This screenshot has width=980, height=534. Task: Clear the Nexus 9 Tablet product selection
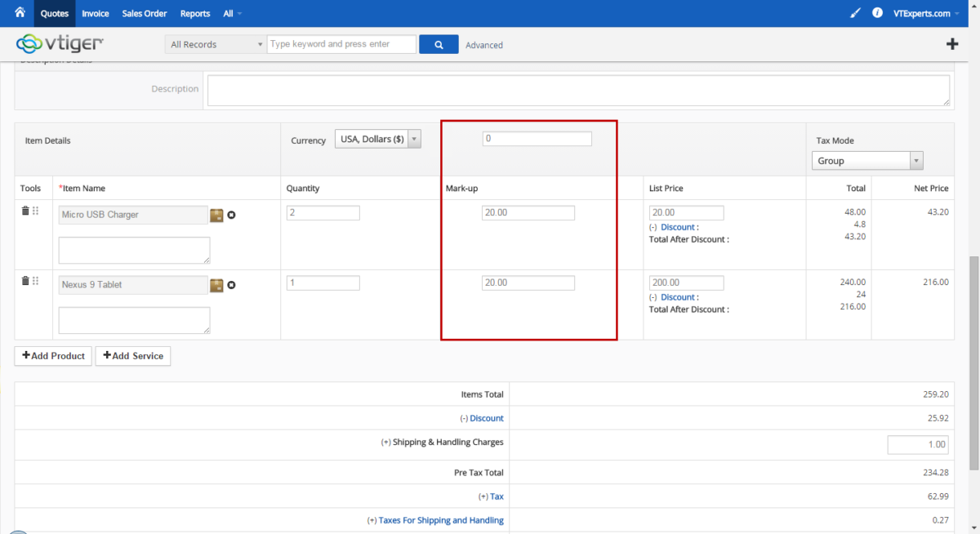[231, 285]
